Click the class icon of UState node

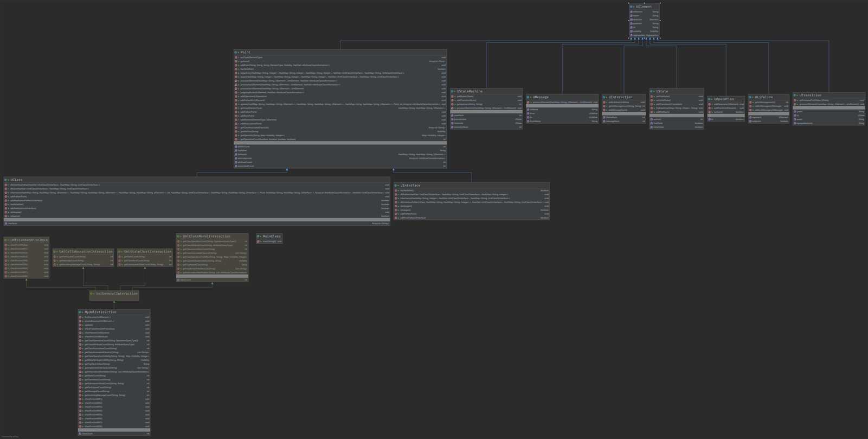coord(652,91)
